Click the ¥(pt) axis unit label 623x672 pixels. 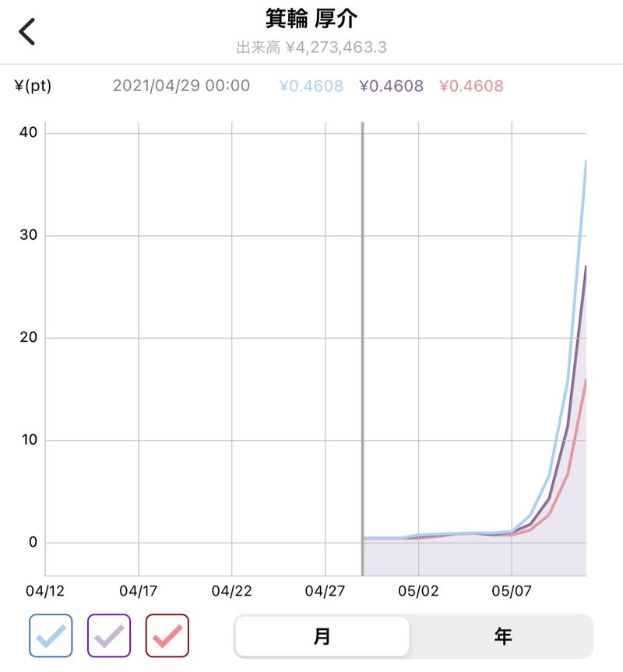pyautogui.click(x=33, y=86)
